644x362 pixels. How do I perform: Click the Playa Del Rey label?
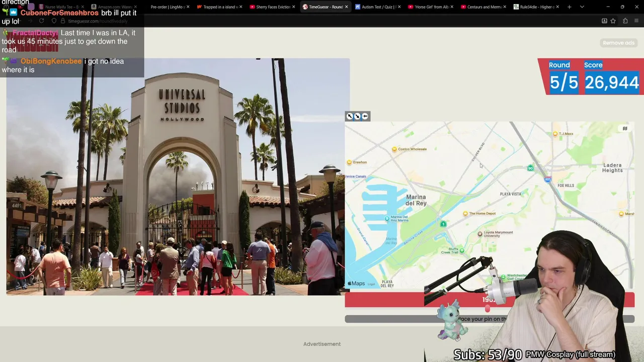point(387,284)
